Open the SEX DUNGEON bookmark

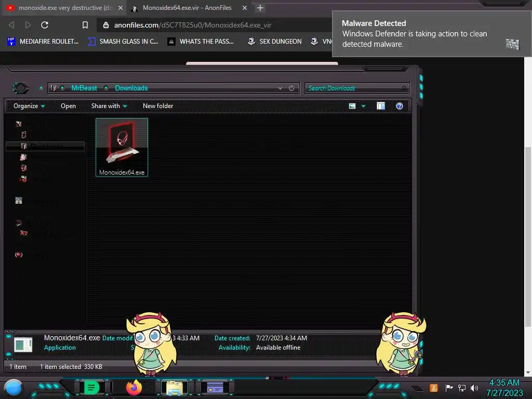(275, 42)
